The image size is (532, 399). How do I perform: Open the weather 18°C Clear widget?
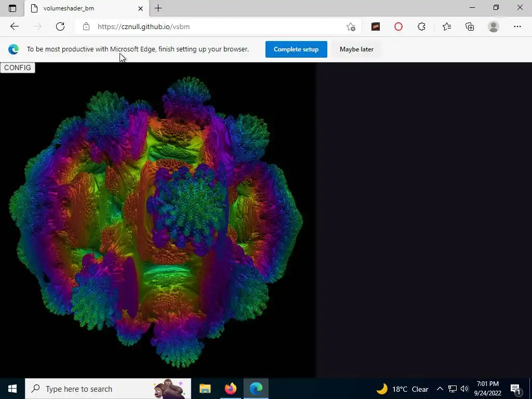tap(403, 389)
